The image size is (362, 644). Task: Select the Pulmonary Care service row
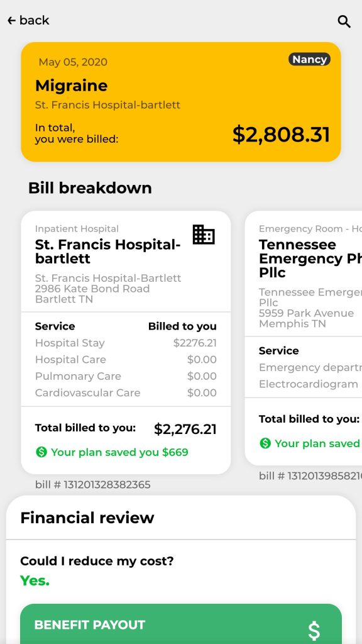click(x=126, y=376)
